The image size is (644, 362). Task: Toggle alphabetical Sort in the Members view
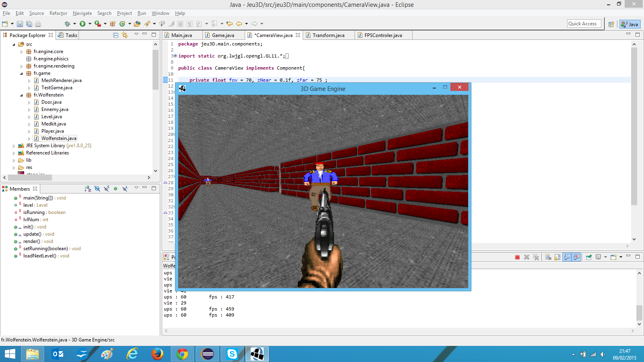[x=87, y=189]
